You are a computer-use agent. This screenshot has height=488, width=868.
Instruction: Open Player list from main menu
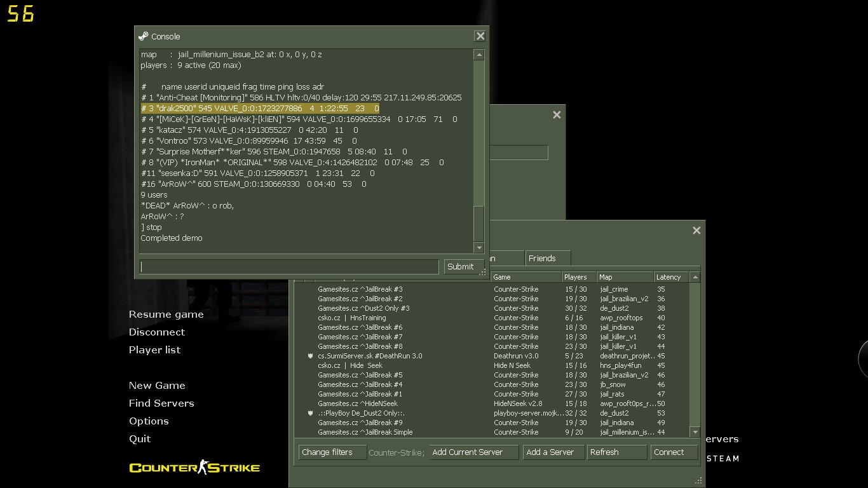tap(155, 350)
